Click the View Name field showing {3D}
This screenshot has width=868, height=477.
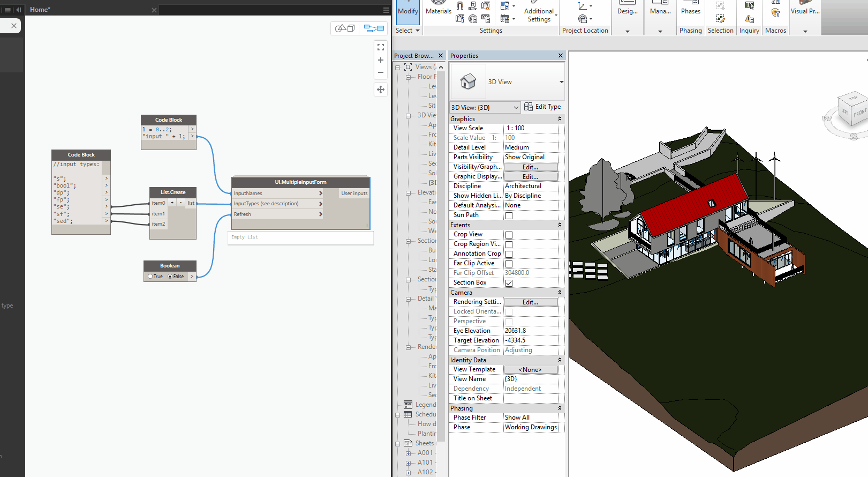530,379
